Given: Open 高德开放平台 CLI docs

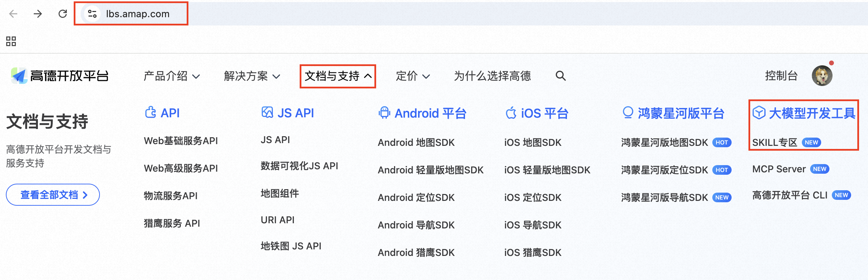Looking at the screenshot, I should pyautogui.click(x=789, y=195).
